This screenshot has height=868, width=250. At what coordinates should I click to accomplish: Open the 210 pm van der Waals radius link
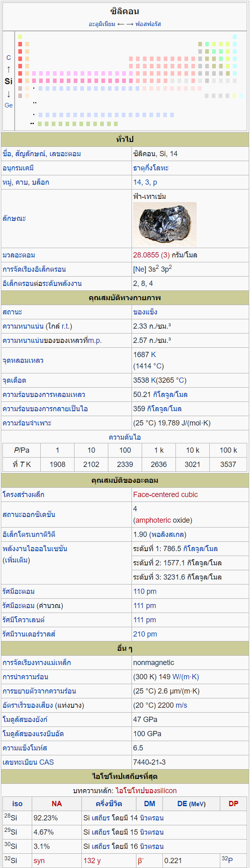pyautogui.click(x=145, y=634)
